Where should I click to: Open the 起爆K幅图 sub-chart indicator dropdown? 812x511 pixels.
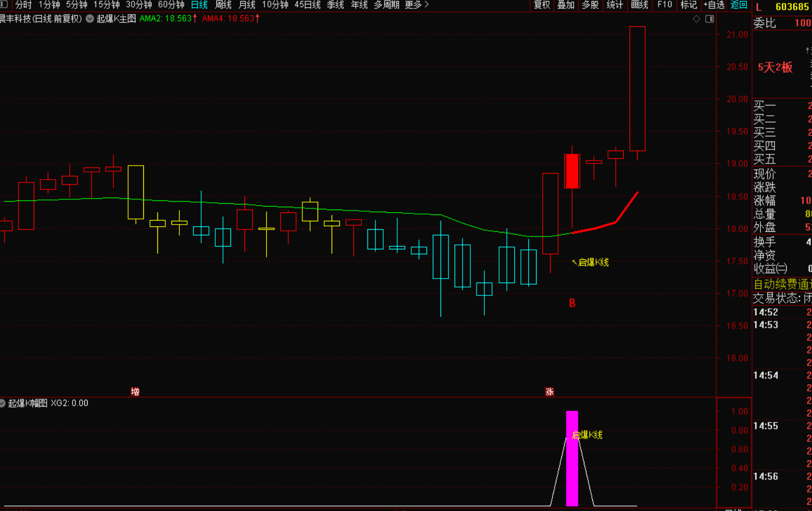pyautogui.click(x=3, y=403)
